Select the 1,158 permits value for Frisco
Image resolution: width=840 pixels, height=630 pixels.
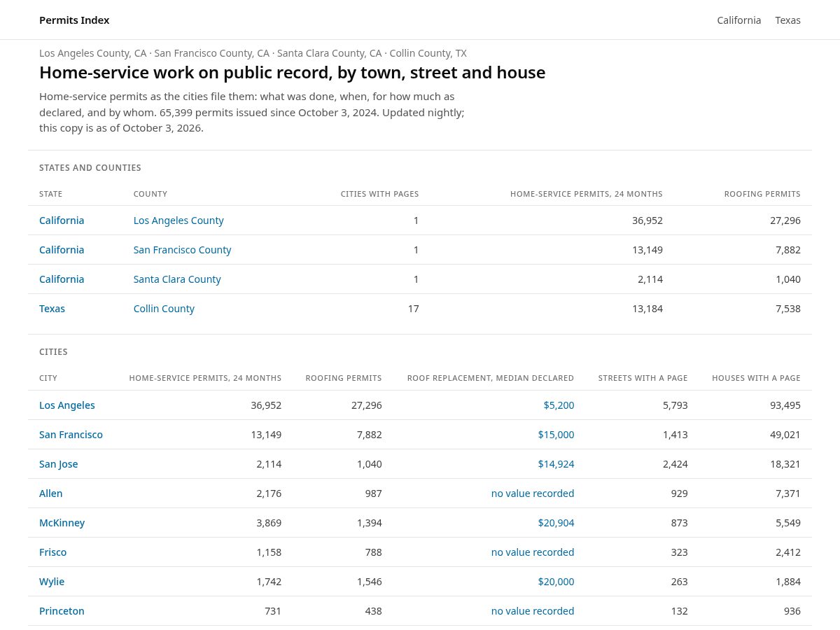[x=269, y=552]
